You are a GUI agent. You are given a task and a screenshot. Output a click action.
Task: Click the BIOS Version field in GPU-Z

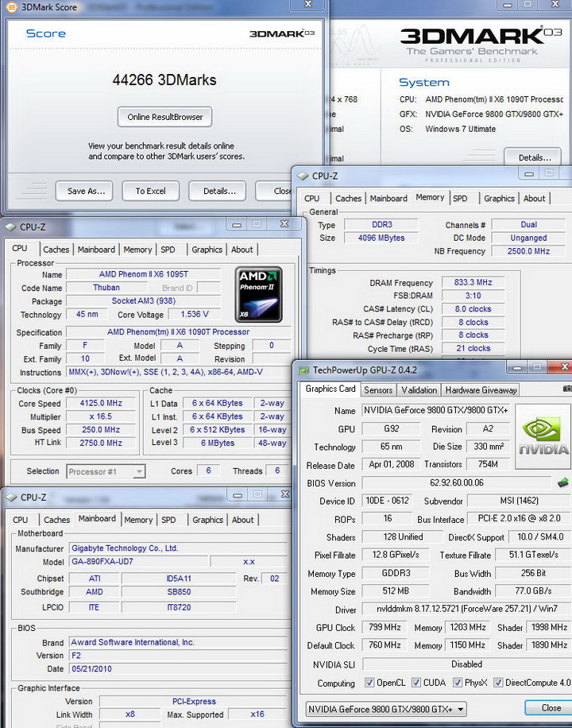[x=457, y=483]
